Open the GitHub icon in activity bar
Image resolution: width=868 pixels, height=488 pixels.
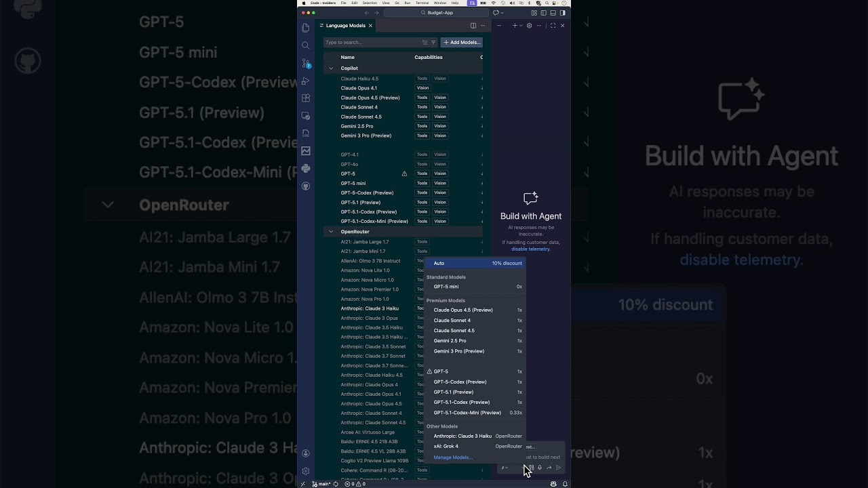(x=306, y=186)
